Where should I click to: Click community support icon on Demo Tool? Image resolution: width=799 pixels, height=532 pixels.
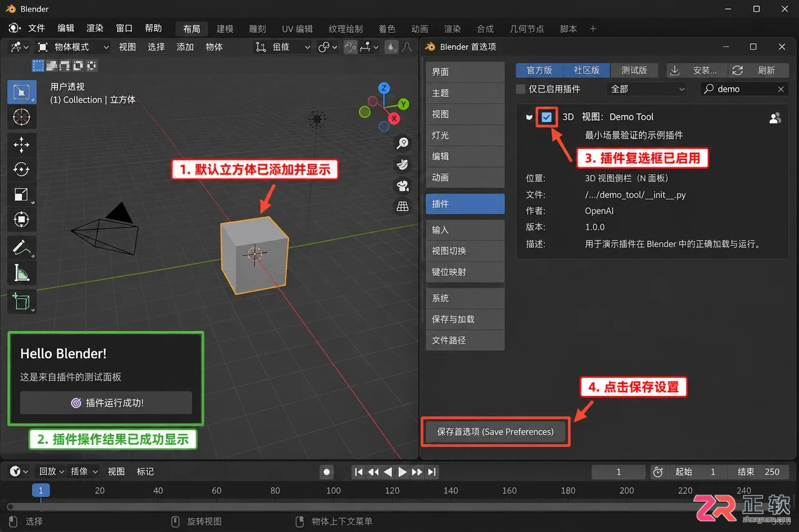775,117
